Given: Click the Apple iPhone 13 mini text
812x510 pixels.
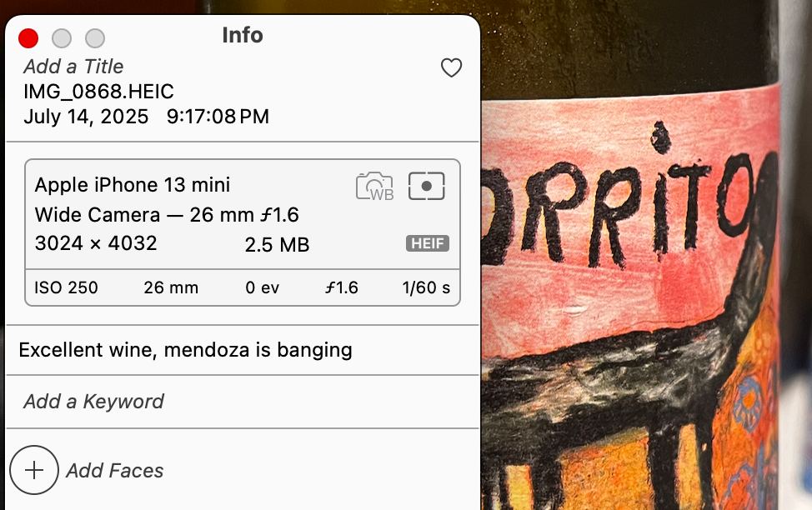Looking at the screenshot, I should [133, 185].
